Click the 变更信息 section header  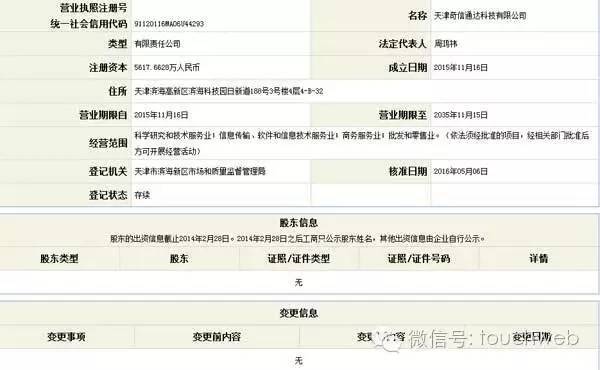pyautogui.click(x=299, y=313)
